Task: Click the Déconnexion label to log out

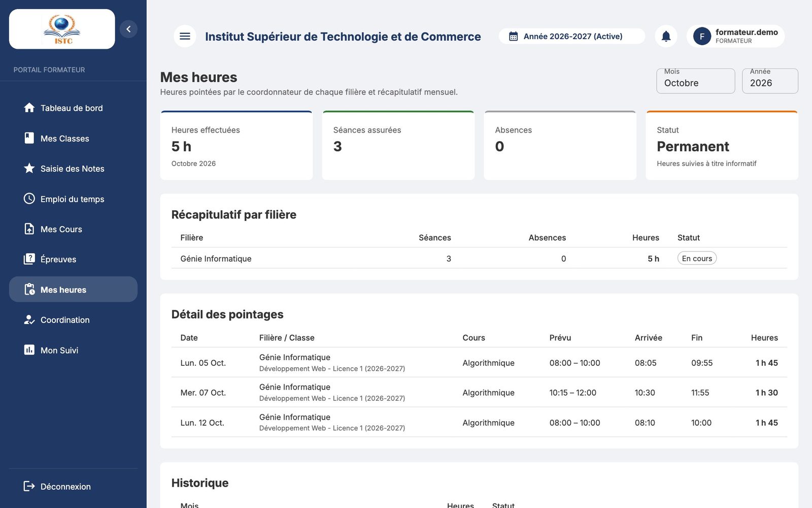Action: 65,487
